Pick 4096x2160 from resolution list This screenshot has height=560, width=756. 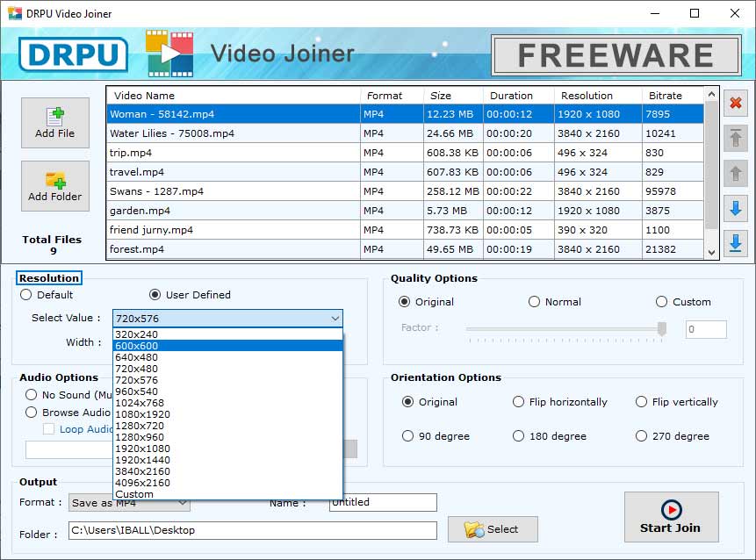coord(227,483)
